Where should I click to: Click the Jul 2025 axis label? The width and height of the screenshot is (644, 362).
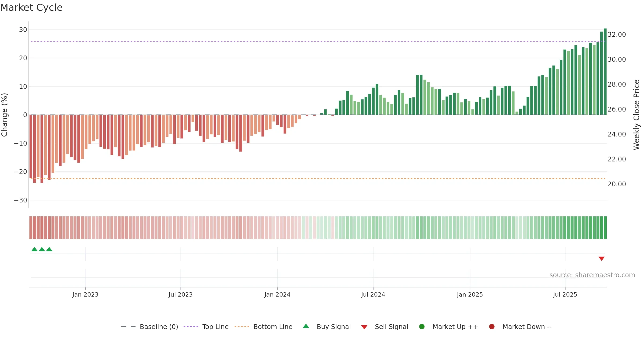pos(565,294)
